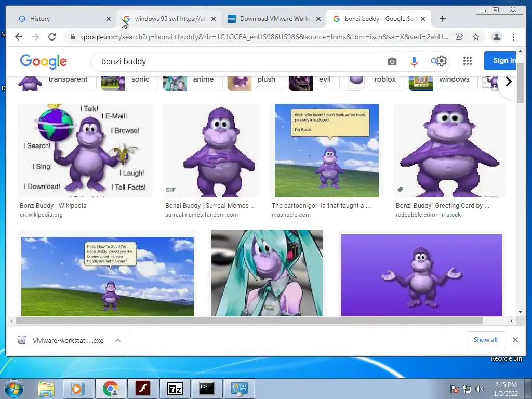
Task: Click the horizontal scrollbar right arrow
Action: pos(512,321)
